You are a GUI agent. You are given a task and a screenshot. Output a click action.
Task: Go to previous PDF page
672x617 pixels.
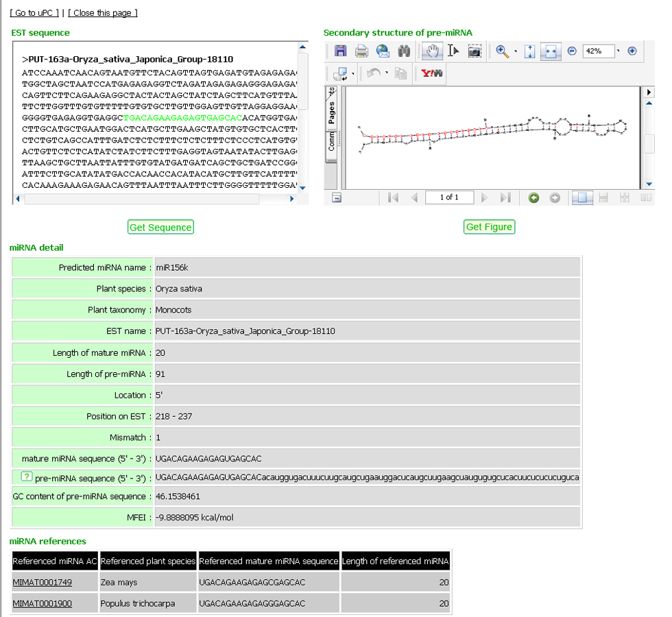[x=414, y=197]
